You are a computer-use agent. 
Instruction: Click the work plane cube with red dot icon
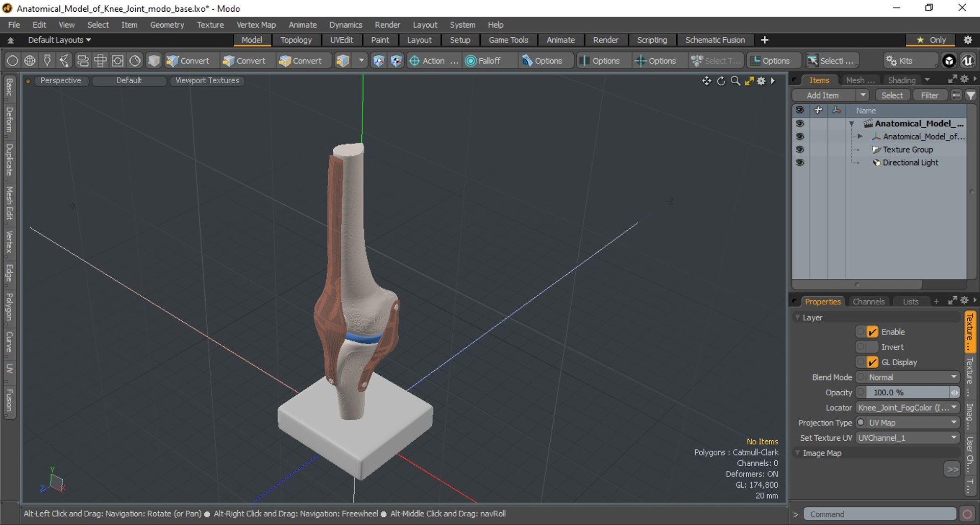tap(378, 61)
